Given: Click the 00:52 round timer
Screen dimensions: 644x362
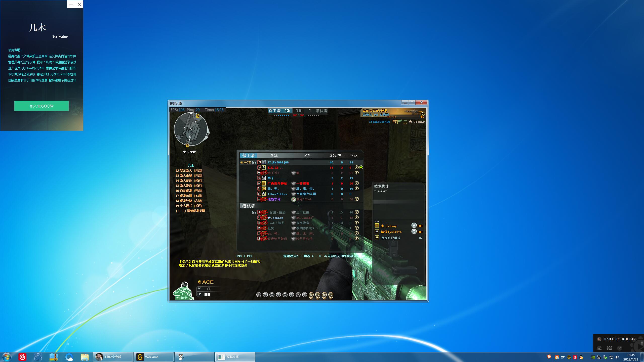Looking at the screenshot, I should tap(298, 115).
